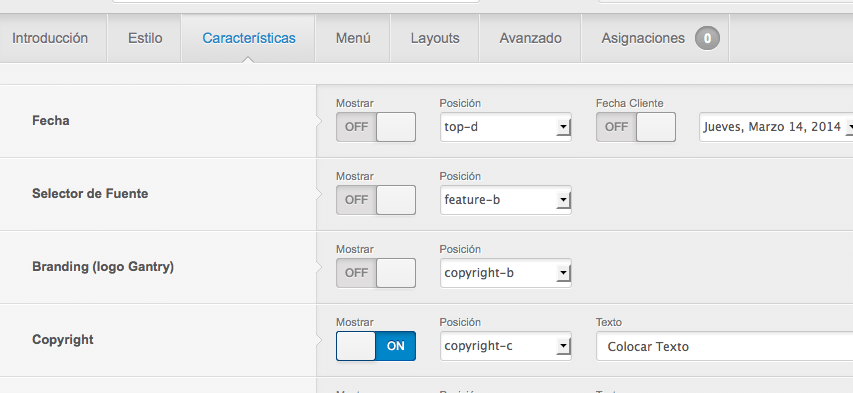The height and width of the screenshot is (393, 853).
Task: Open the copyright-c Posición dropdown
Action: 506,346
